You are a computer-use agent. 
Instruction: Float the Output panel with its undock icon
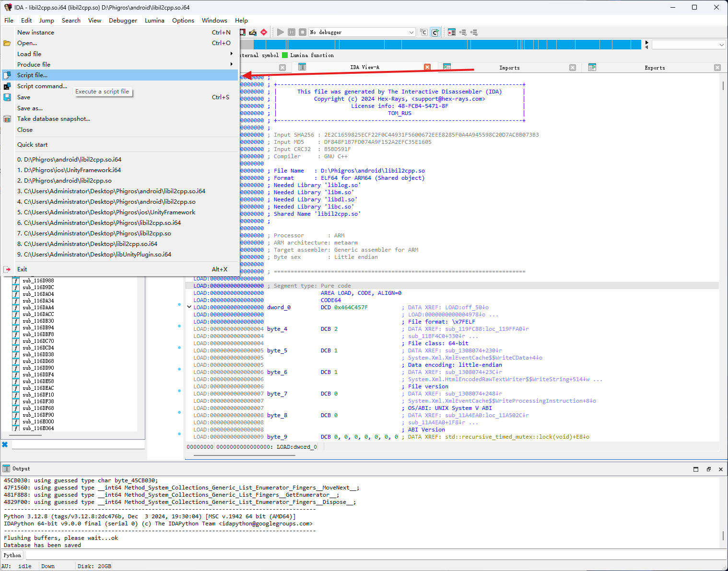click(708, 469)
